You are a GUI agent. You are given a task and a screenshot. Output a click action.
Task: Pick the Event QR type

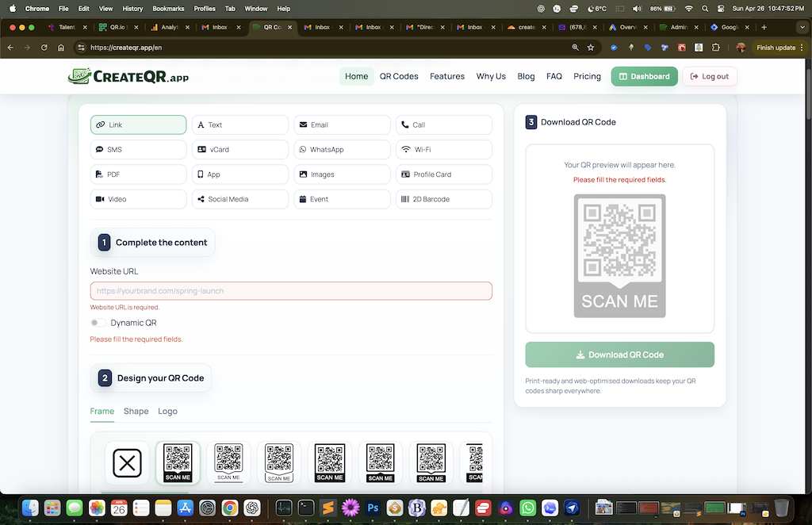(x=343, y=199)
